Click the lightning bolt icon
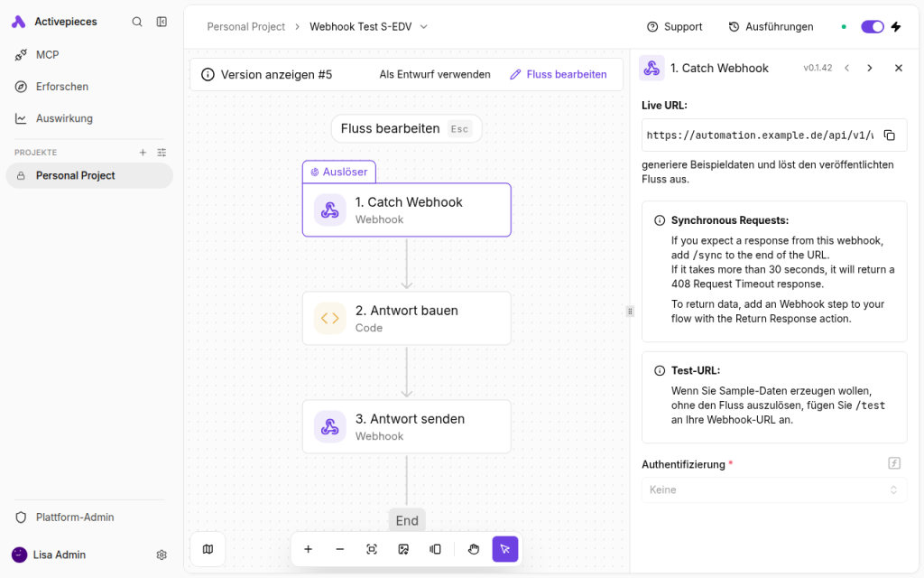The image size is (924, 578). (896, 26)
